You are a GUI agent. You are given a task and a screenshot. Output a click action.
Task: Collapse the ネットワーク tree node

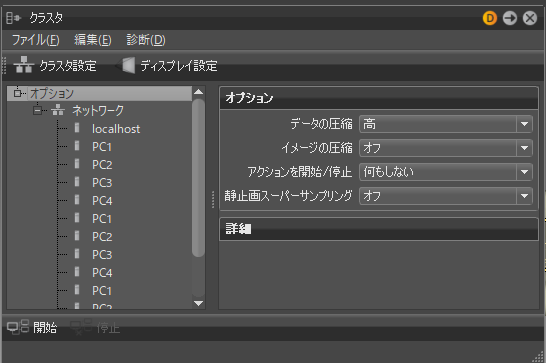click(37, 110)
